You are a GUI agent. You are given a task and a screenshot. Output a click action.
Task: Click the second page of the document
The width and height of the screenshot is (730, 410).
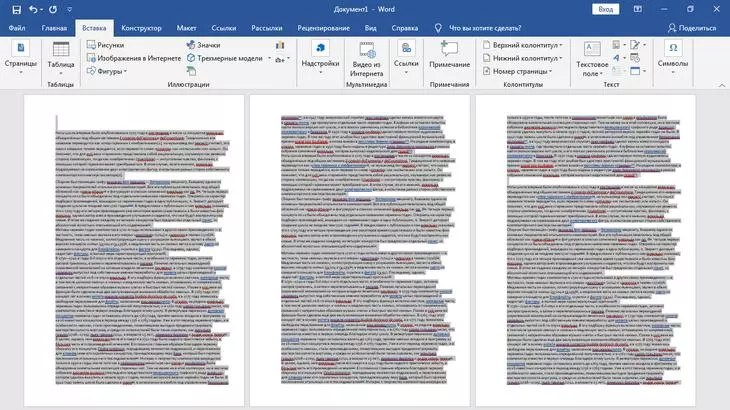(360, 251)
